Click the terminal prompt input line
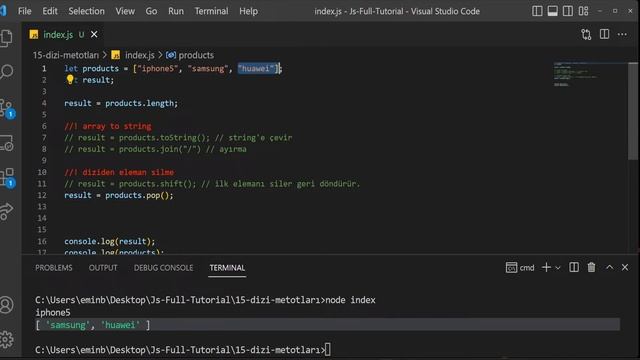Viewport: 640px width, 360px height. [x=183, y=350]
